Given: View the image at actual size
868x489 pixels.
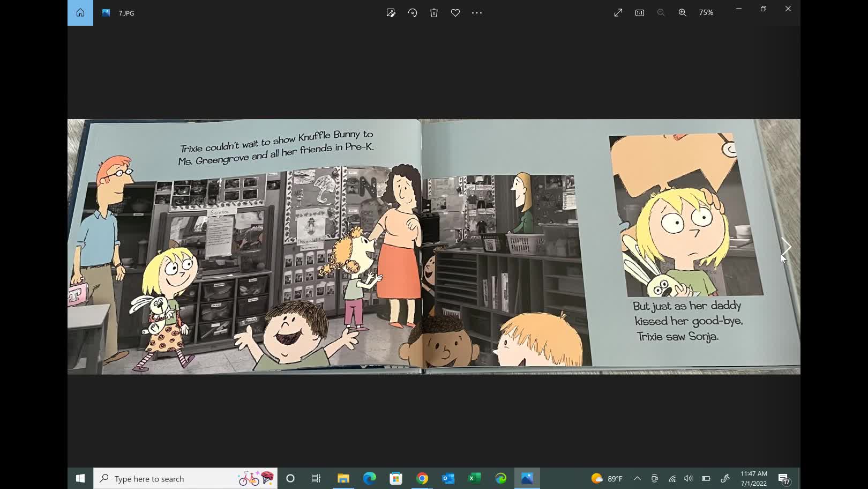Looking at the screenshot, I should 639,12.
